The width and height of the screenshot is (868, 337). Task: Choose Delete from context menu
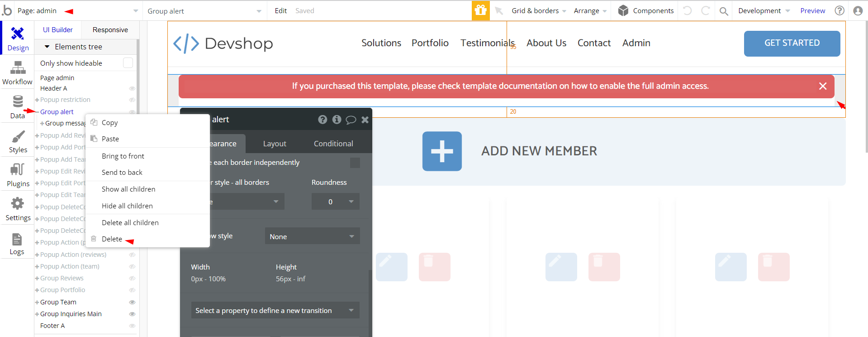pyautogui.click(x=147, y=239)
